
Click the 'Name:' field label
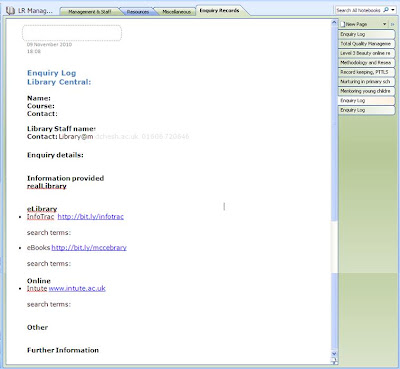click(39, 98)
